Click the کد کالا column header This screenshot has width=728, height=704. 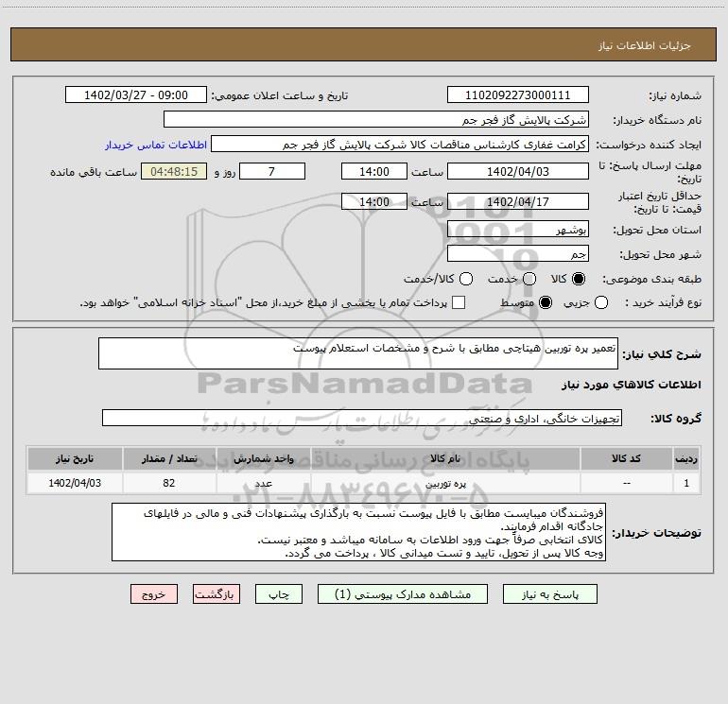pyautogui.click(x=626, y=459)
